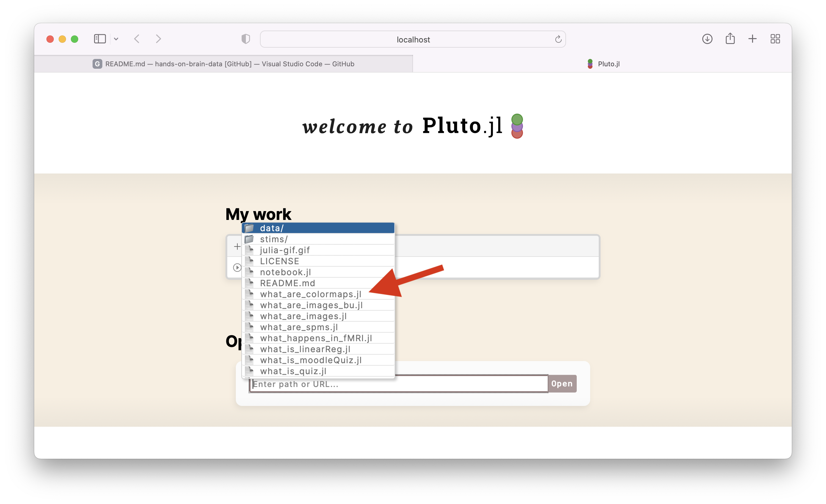Click the Safari sidebar toggle icon
The image size is (826, 504).
[100, 39]
